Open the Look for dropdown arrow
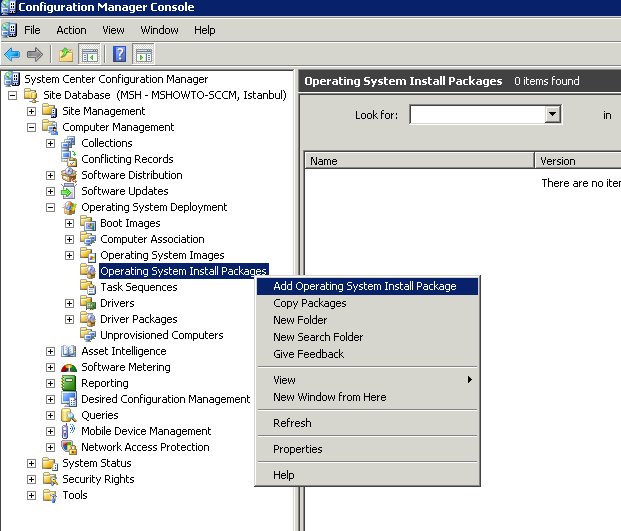 click(x=552, y=115)
